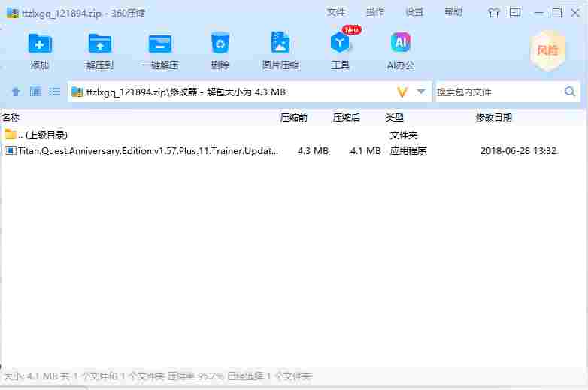588x390 pixels.
Task: Open the 文件 menu
Action: [335, 12]
